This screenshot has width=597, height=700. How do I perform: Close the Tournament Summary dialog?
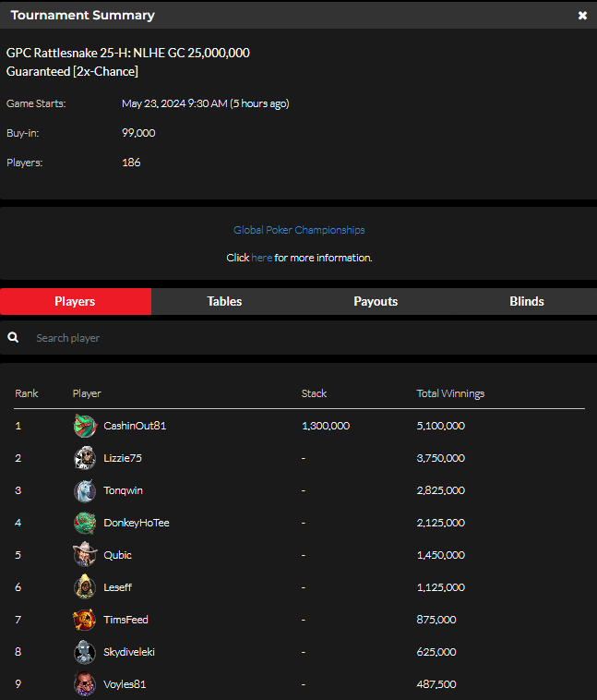click(582, 15)
